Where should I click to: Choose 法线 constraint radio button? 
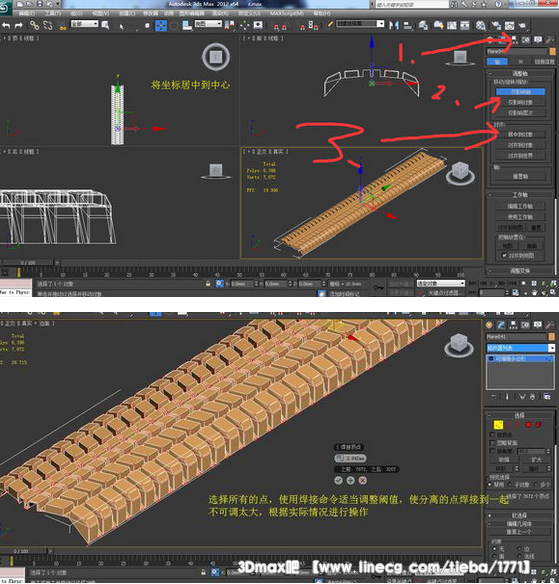520,556
